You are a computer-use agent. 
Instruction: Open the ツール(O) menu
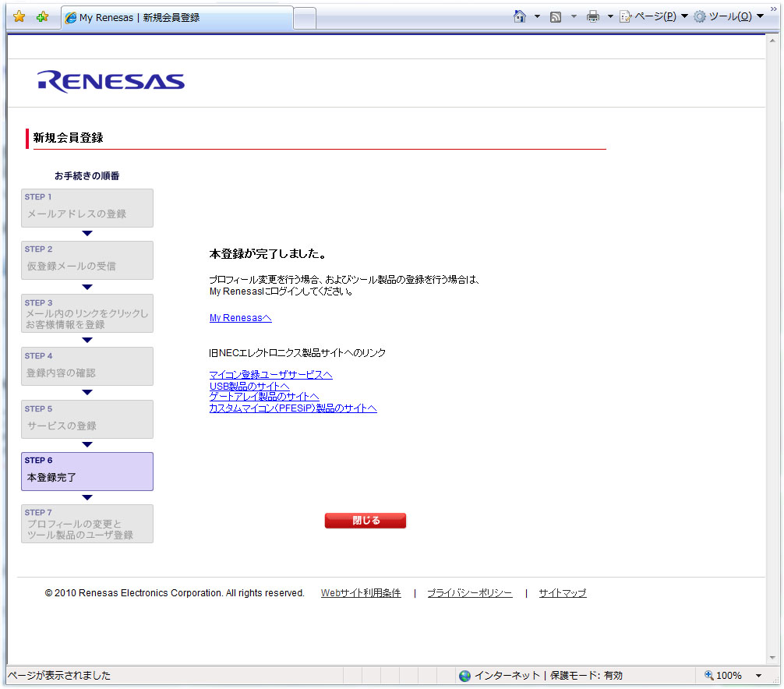point(729,16)
